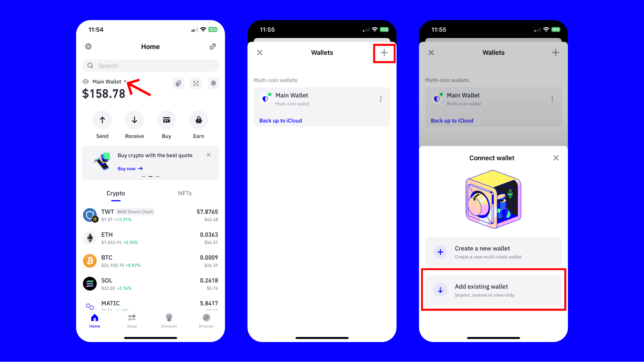The height and width of the screenshot is (362, 644).
Task: Expand NFTs tab on Home screen
Action: point(185,193)
